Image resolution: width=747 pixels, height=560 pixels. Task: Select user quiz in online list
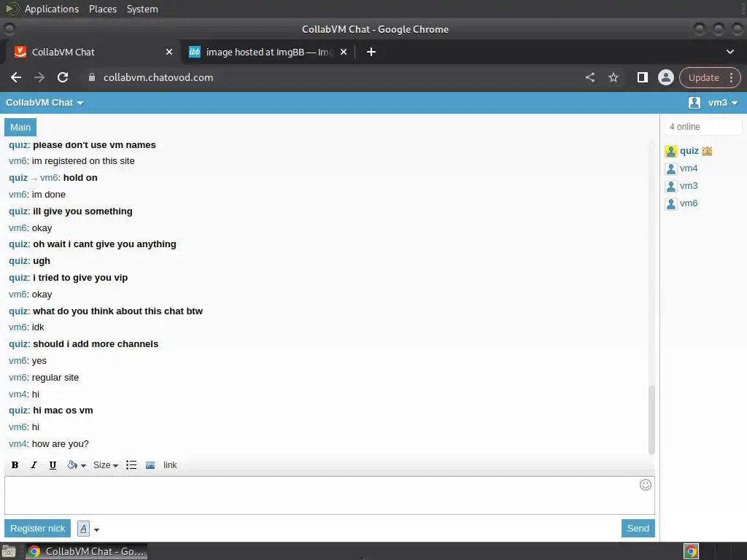(x=689, y=151)
